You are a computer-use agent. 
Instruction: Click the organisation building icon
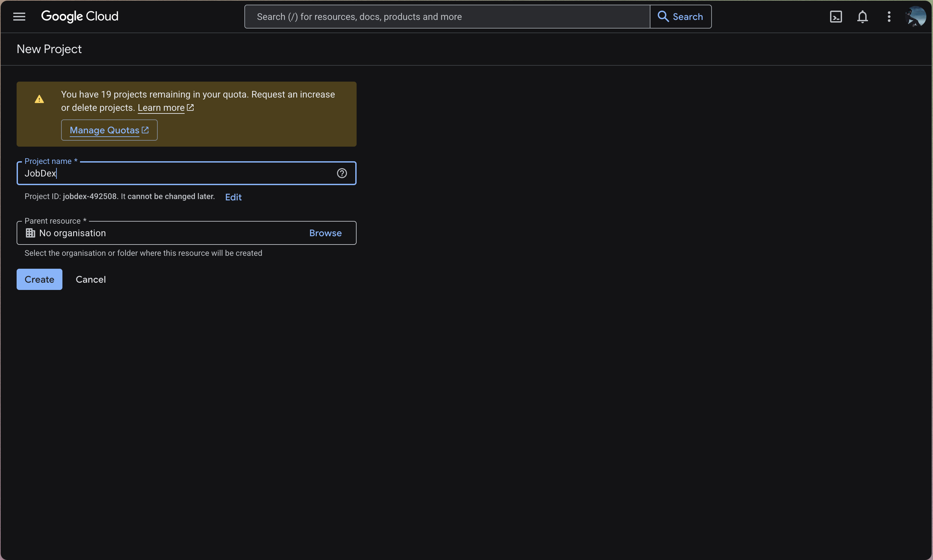click(31, 233)
